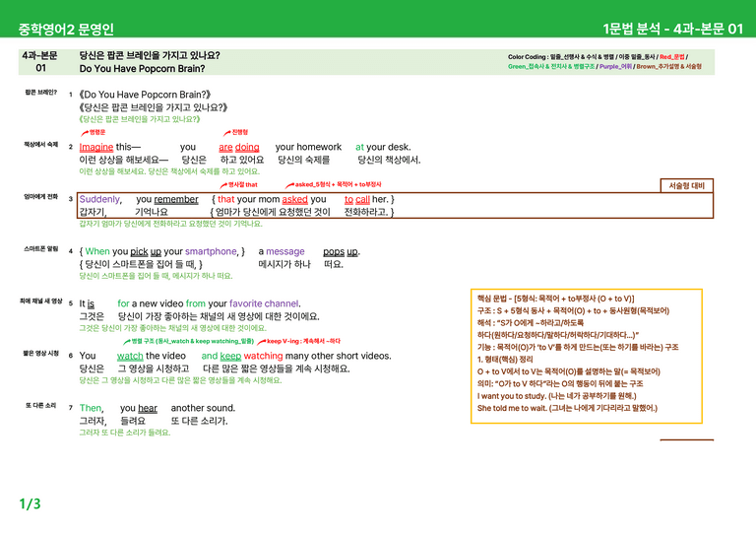This screenshot has height=535, width=756.
Task: Click the bold heading '당신은 팝콘 브레인을 가지고 있나요?'
Action: tap(150, 55)
